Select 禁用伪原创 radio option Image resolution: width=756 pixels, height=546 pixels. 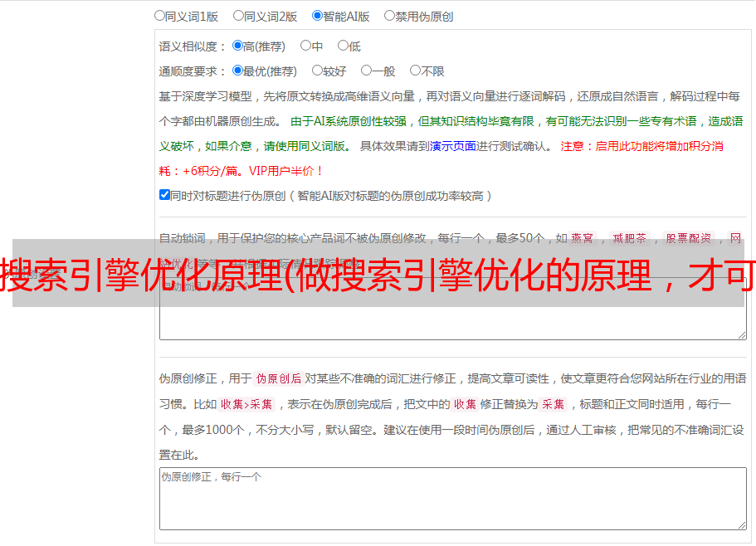click(x=389, y=16)
